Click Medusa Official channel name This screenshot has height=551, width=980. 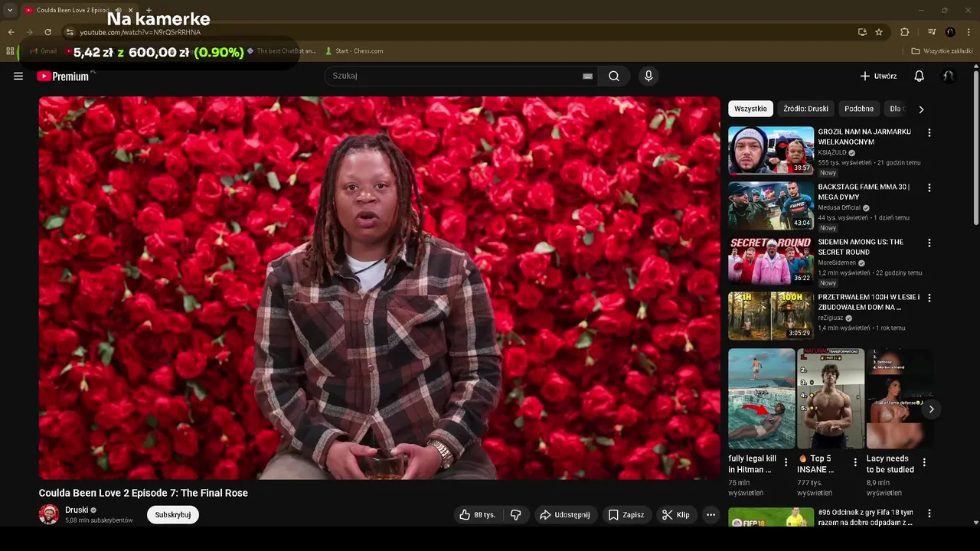click(x=839, y=207)
